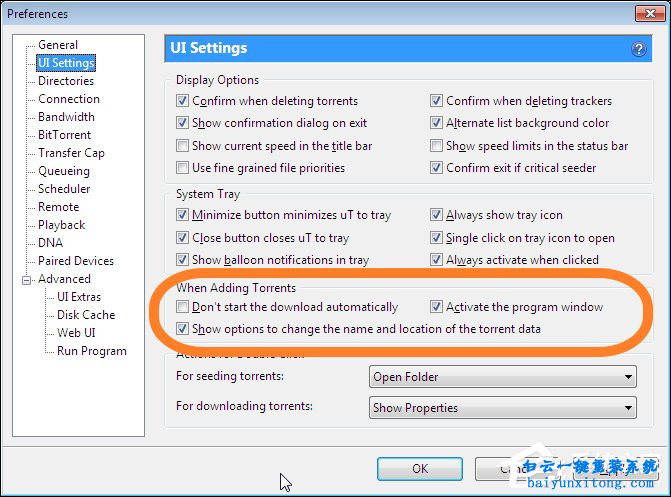The image size is (671, 497).
Task: Open the downloading torrents action dropdown
Action: pyautogui.click(x=503, y=408)
